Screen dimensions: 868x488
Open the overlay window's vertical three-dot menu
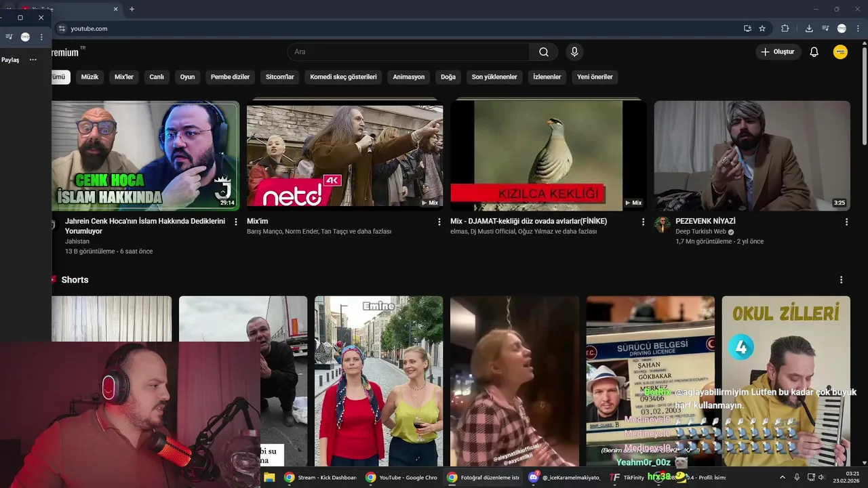(41, 37)
